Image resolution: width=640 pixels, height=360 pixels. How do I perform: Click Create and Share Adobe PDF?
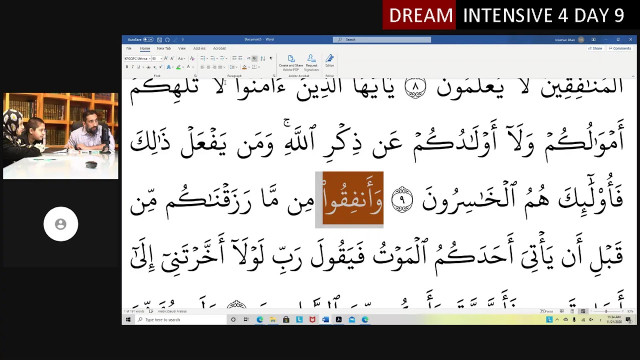coord(291,62)
